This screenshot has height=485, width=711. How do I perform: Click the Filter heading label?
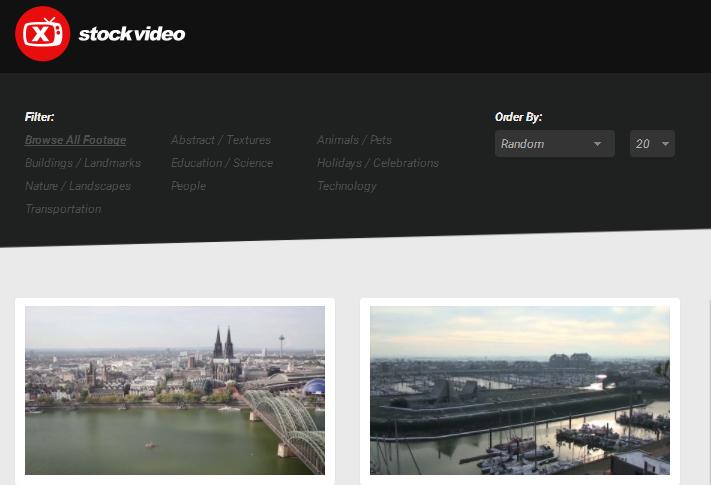[40, 117]
